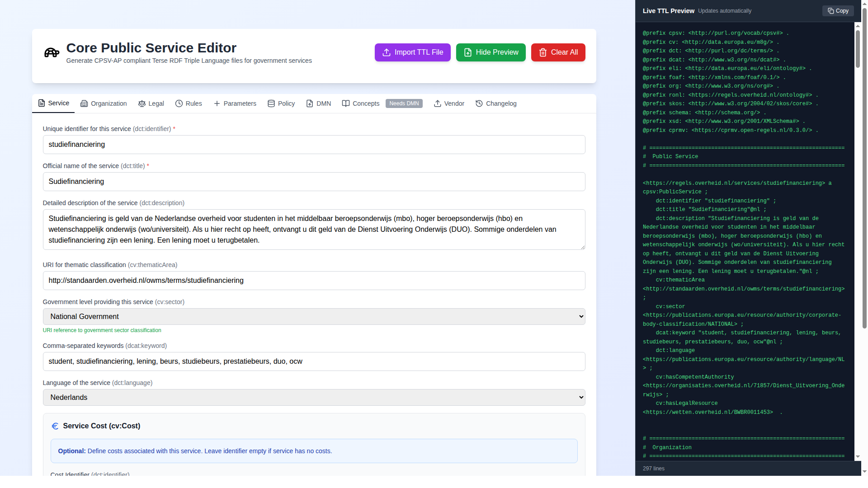The height and width of the screenshot is (488, 868).
Task: Click the euro icon beside Service Cost
Action: [55, 426]
